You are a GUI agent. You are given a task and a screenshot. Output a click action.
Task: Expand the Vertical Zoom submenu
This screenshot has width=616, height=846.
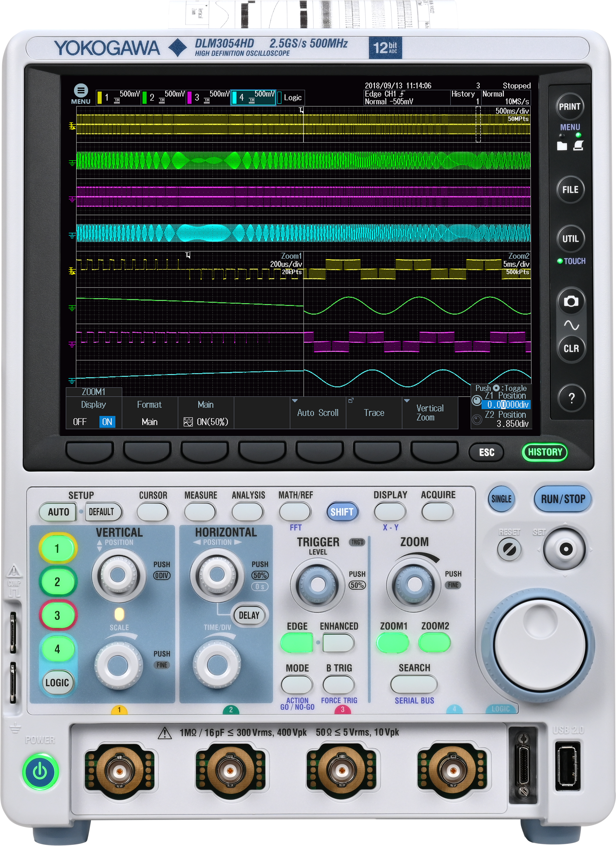pyautogui.click(x=430, y=413)
